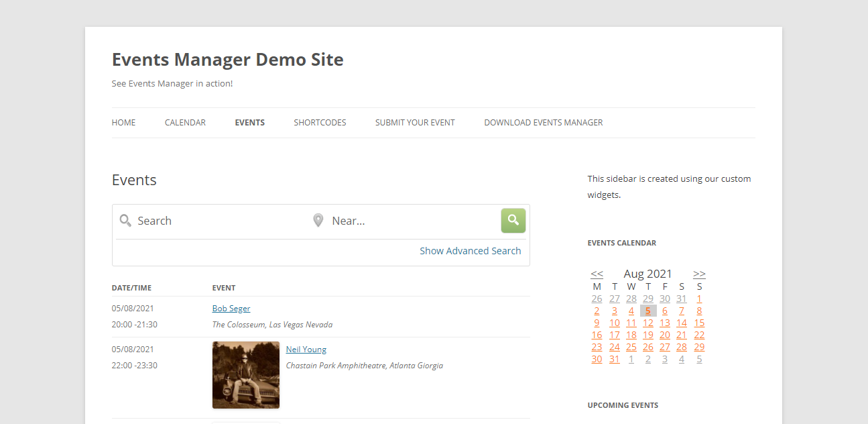Viewport: 868px width, 424px height.
Task: Focus the Near location field
Action: tap(413, 221)
